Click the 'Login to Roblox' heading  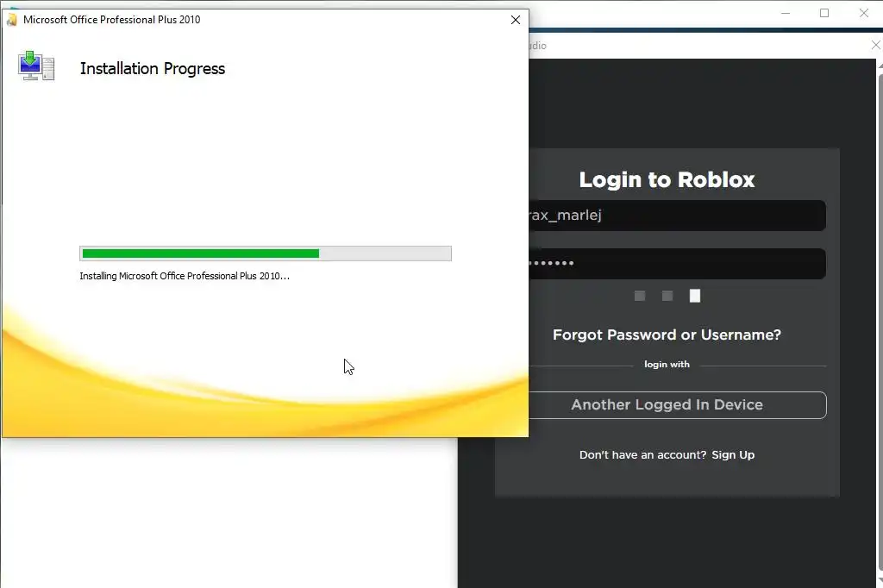667,179
